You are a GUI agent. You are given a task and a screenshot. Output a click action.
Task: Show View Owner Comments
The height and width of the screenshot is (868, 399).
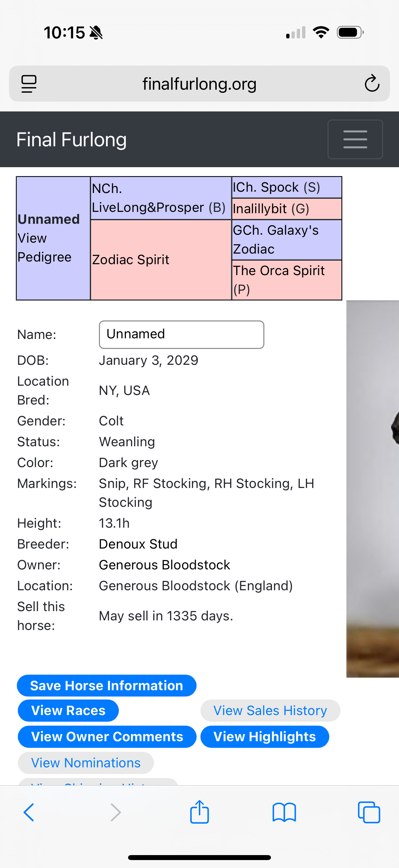coord(107,737)
